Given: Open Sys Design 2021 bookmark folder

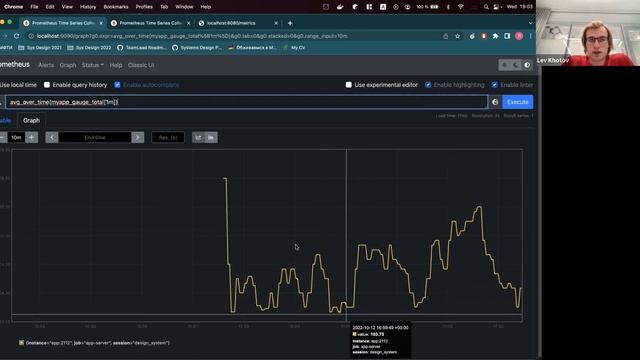Looking at the screenshot, I should (x=40, y=48).
